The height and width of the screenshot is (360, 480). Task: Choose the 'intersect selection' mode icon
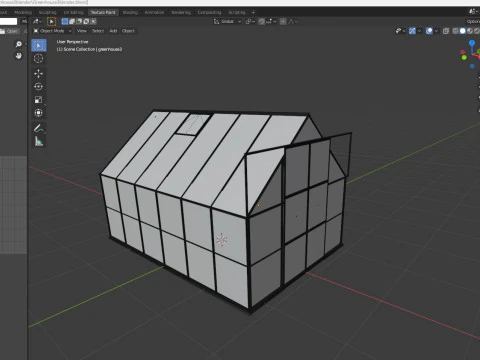coord(93,22)
